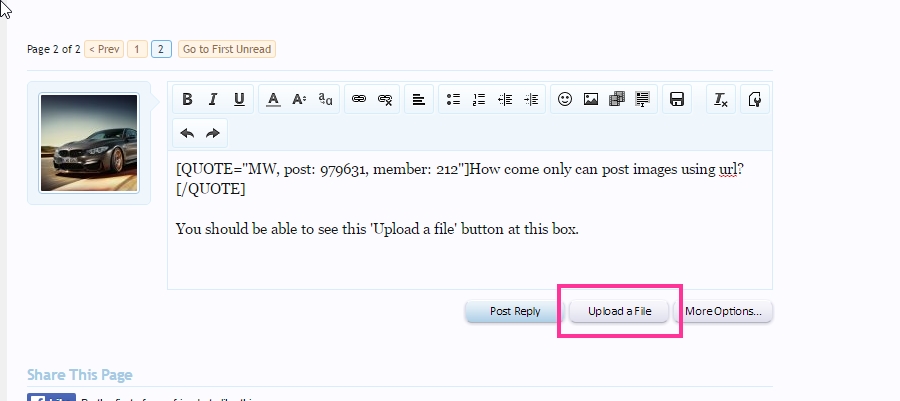
Task: Go to page 1 of thread
Action: (x=137, y=49)
